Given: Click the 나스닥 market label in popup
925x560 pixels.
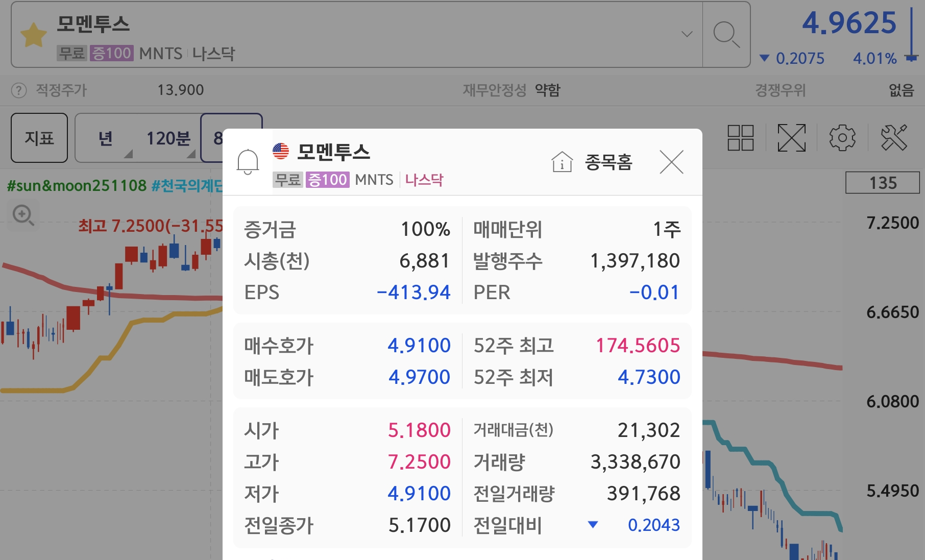Looking at the screenshot, I should (x=424, y=180).
